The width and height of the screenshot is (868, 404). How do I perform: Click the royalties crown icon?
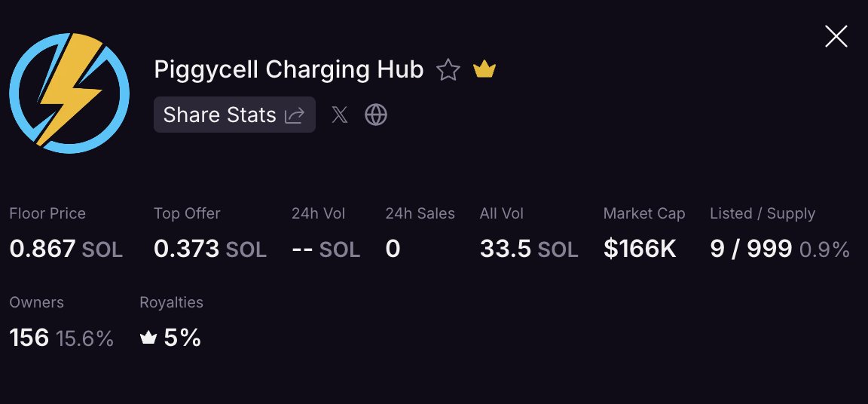pos(148,338)
